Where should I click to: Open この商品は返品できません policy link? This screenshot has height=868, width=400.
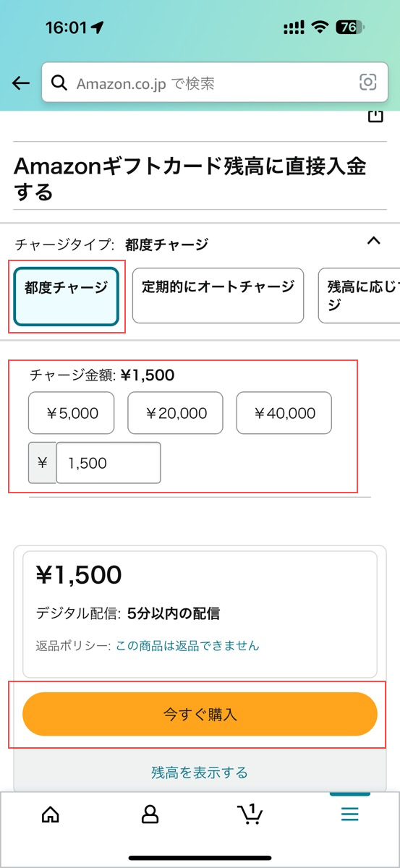[x=187, y=645]
